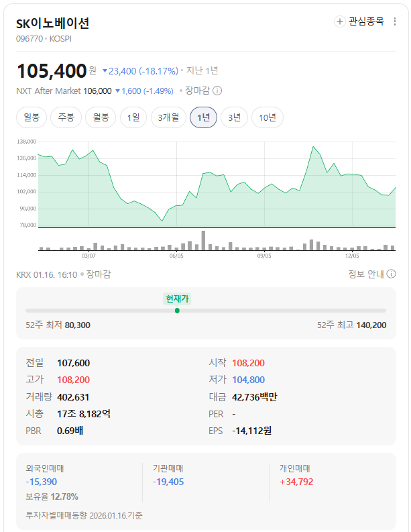Select the 1년 period tab
411x532 pixels.
pos(203,117)
